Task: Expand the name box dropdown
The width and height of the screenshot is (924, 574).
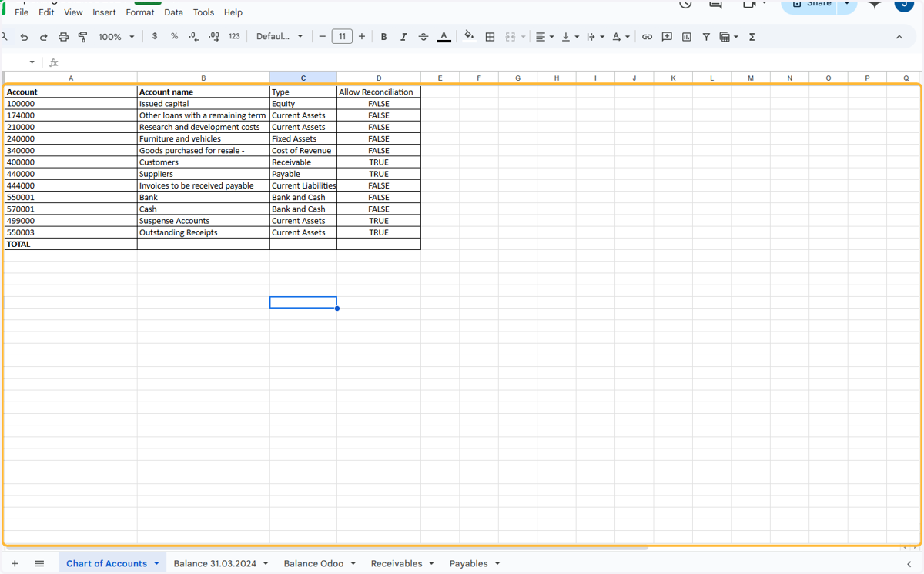Action: 32,62
